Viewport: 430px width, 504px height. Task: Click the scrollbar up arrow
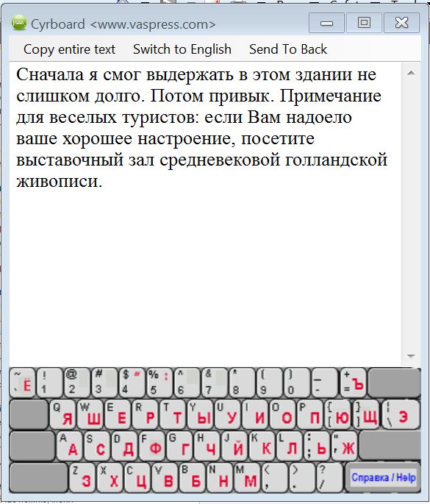(411, 73)
